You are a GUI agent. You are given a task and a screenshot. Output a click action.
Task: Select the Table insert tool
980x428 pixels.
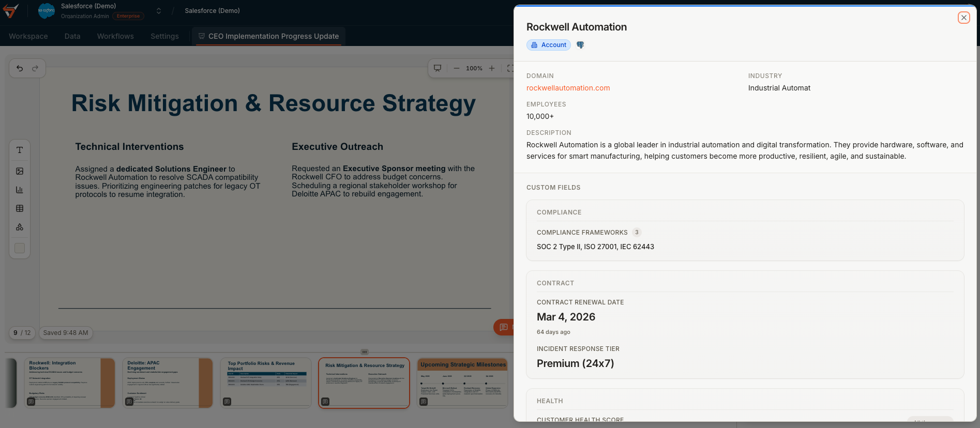[x=20, y=208]
